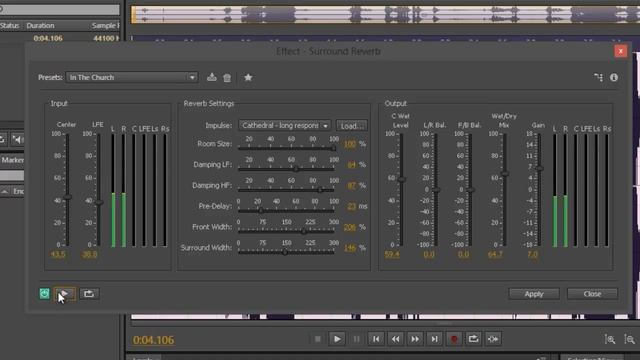640x360 pixels.
Task: Stop playback in the main transport
Action: tap(318, 339)
